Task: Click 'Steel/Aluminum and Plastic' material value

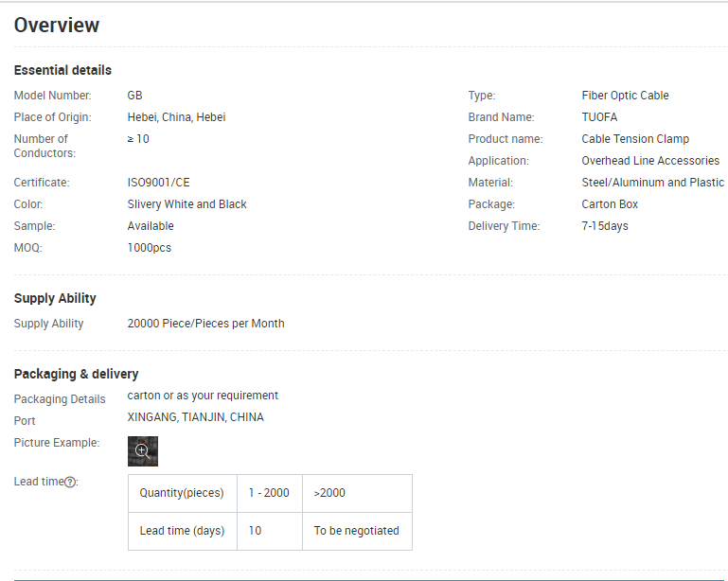Action: (653, 183)
